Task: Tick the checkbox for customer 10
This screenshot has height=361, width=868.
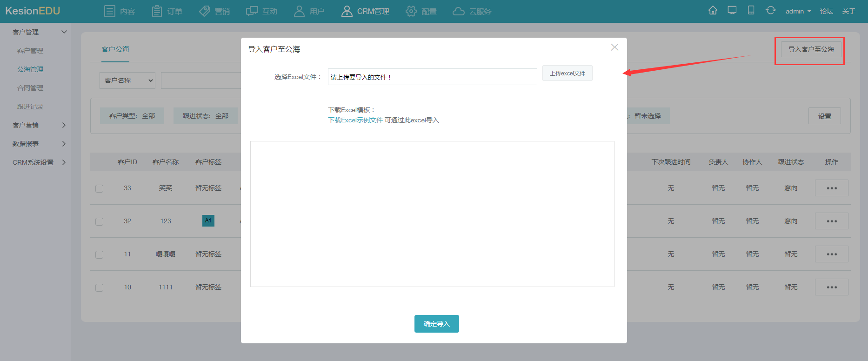Action: coord(100,287)
